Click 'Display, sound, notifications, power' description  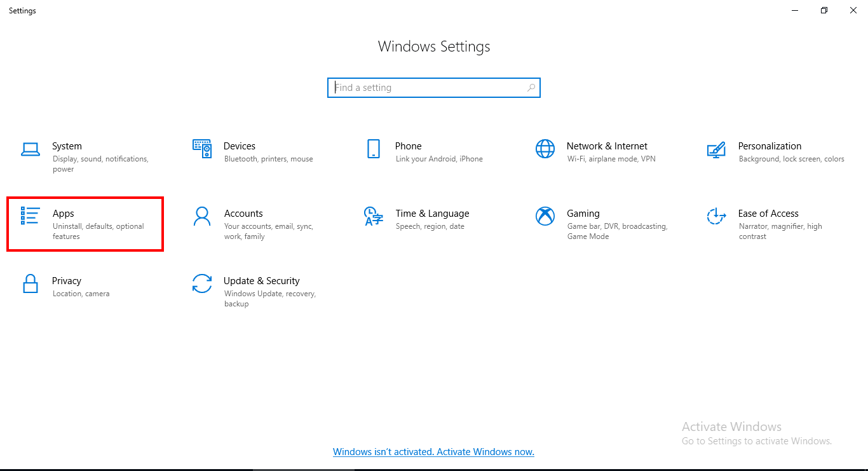pos(100,164)
